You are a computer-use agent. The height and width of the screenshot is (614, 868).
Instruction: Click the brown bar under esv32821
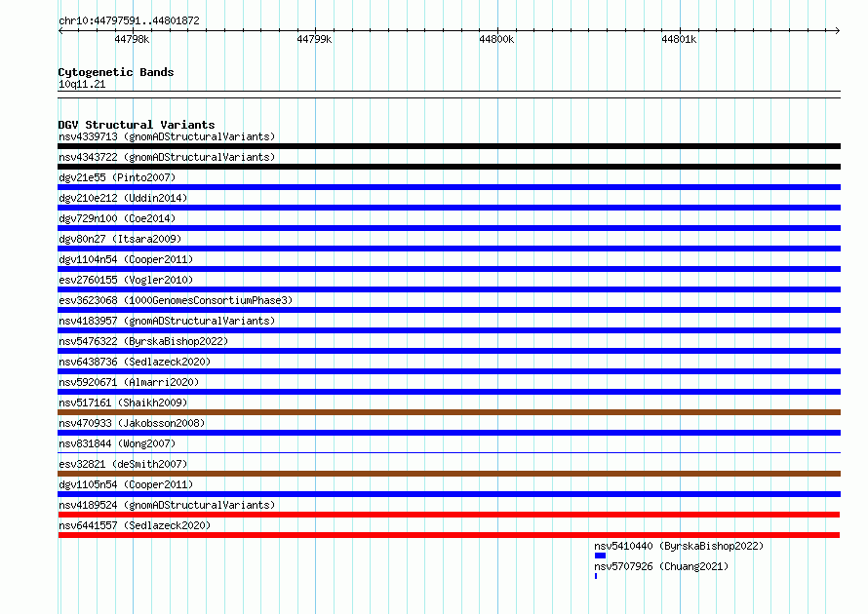pyautogui.click(x=449, y=474)
